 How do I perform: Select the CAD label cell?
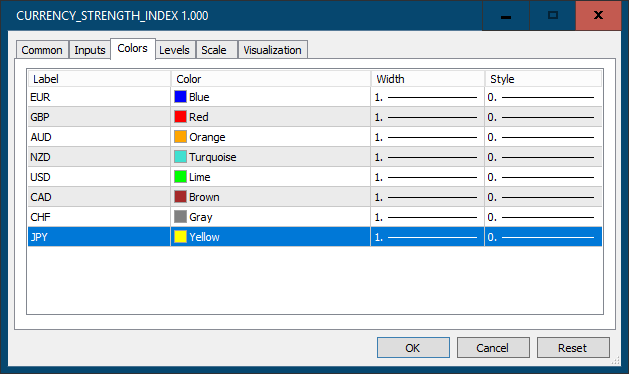click(99, 197)
